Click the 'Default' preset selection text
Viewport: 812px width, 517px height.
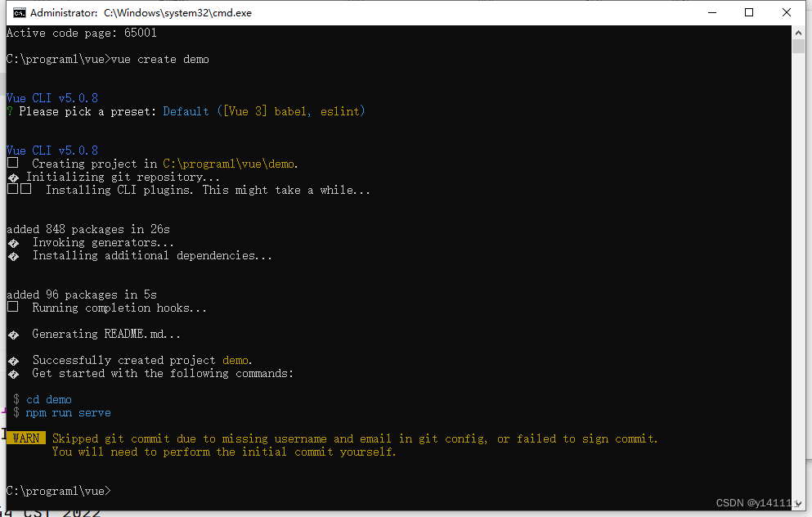[x=186, y=111]
